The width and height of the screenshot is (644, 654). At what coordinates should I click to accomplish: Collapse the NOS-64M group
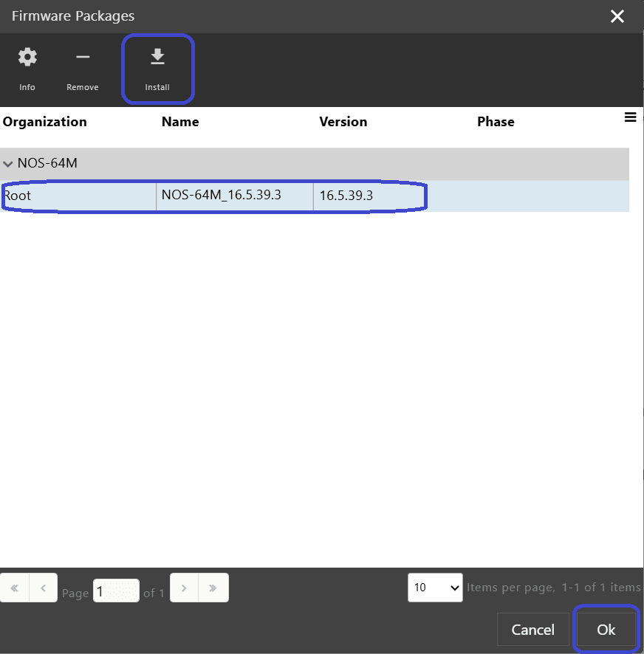tap(8, 164)
